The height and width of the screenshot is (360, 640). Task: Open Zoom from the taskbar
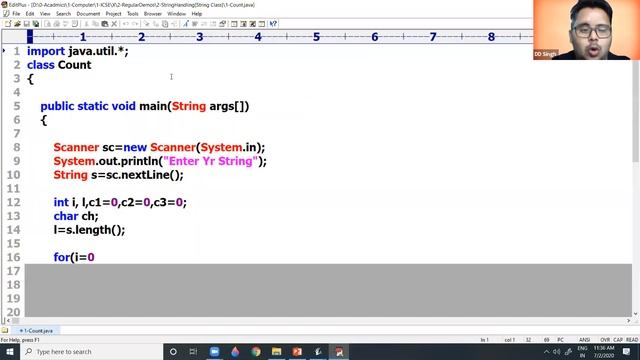pos(215,351)
